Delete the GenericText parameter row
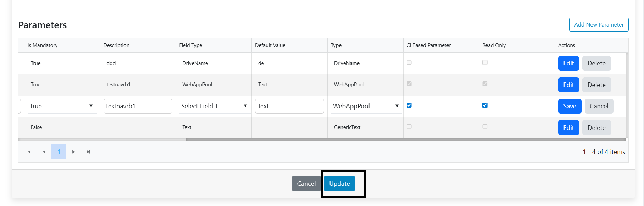644x206 pixels. 596,128
